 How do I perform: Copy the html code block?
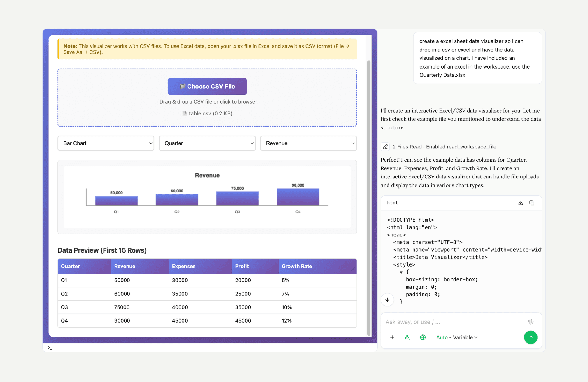point(532,203)
